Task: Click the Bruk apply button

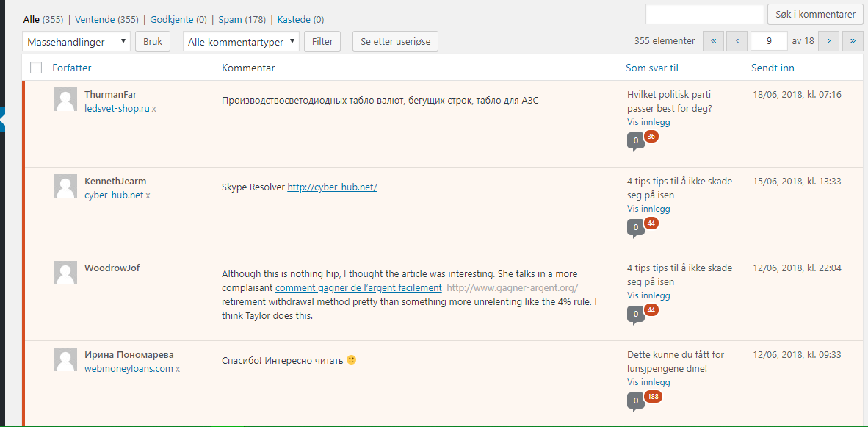Action: click(x=153, y=42)
